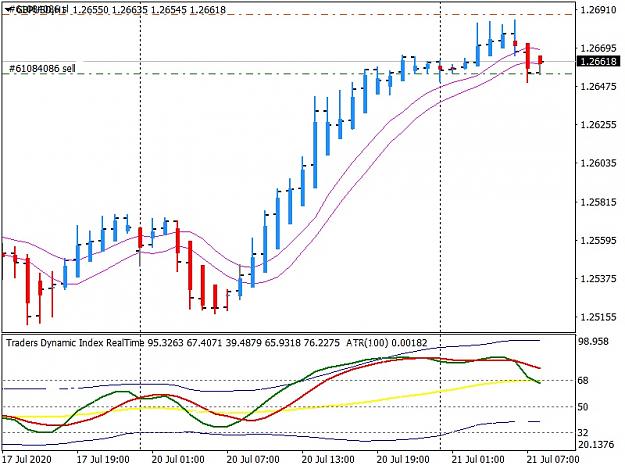Click the Traders Dynamic Index RealTime label
This screenshot has width=625, height=469.
pos(75,343)
